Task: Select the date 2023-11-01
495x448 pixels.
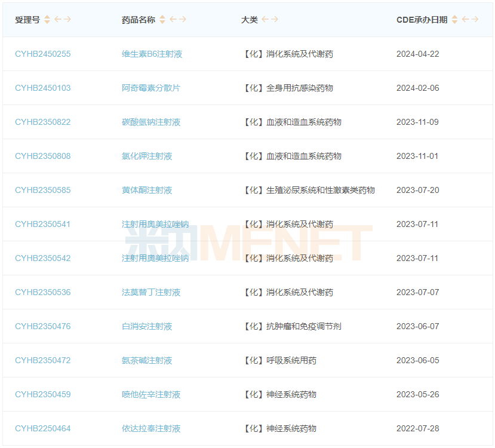Action: tap(417, 157)
